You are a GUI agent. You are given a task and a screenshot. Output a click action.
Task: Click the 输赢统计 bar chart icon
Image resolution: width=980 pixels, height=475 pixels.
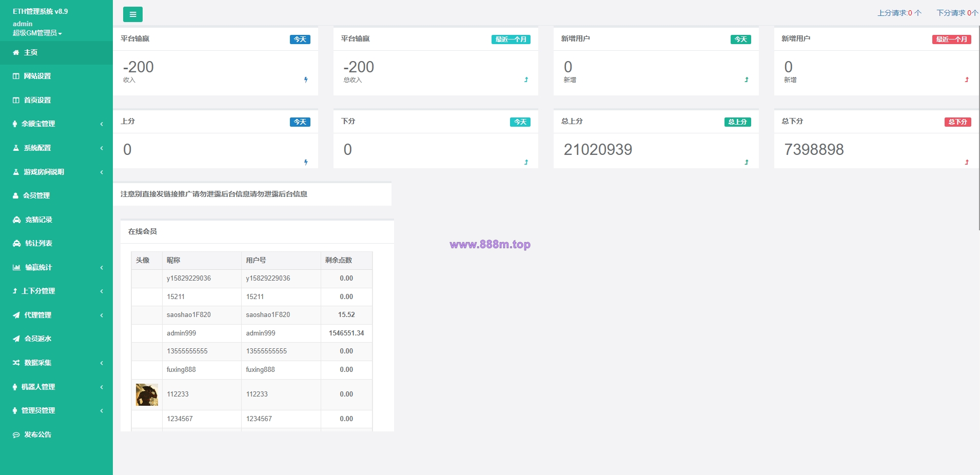click(16, 267)
